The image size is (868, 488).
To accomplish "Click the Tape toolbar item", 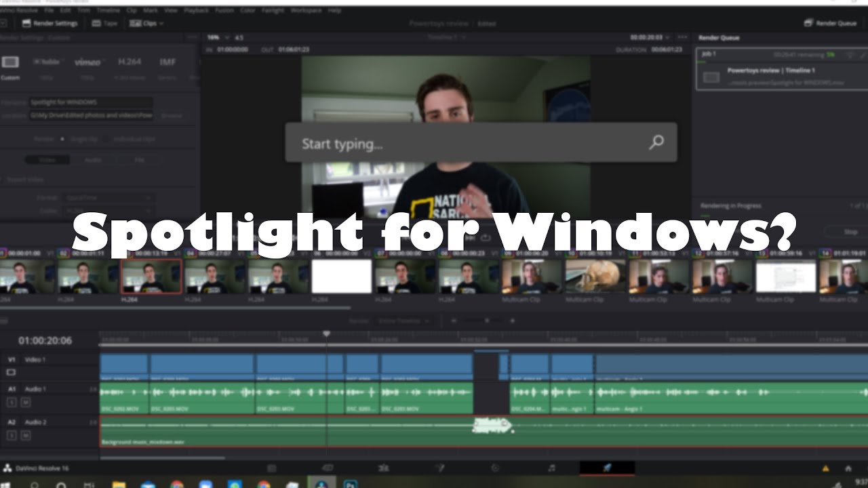I will click(104, 23).
